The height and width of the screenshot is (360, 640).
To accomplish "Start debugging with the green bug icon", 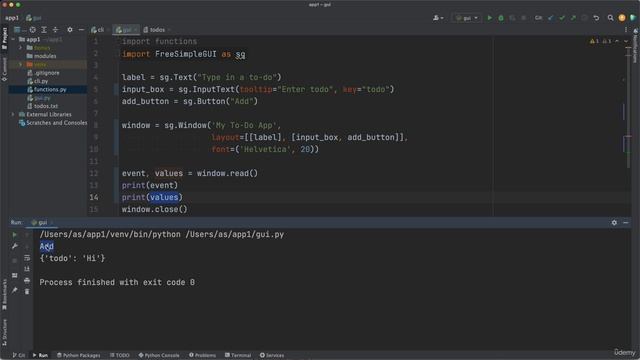I will (x=501, y=18).
